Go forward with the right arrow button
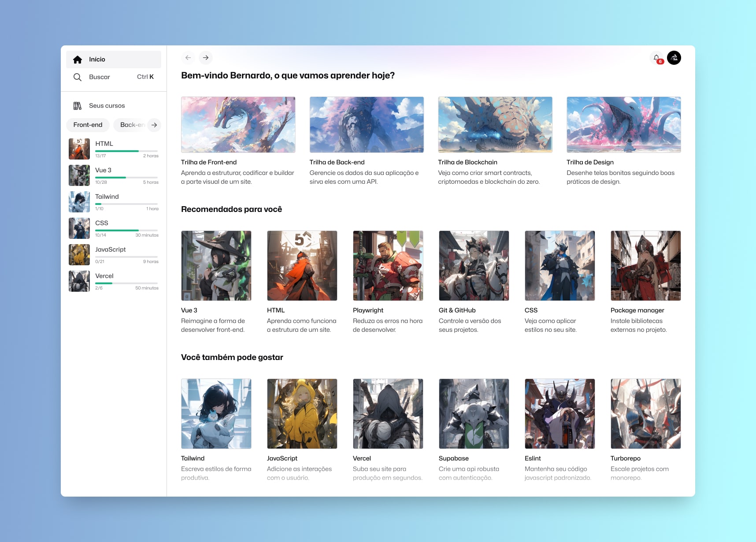The height and width of the screenshot is (542, 756). tap(206, 58)
